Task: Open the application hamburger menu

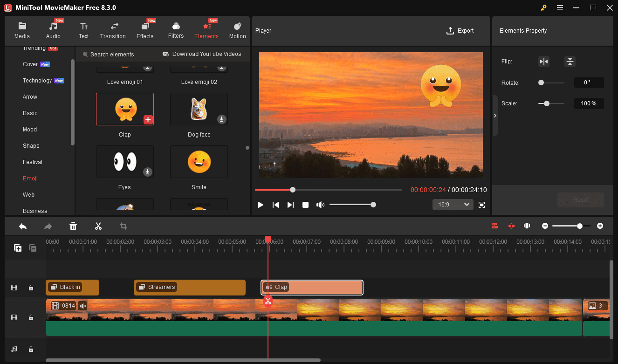Action: 560,7
